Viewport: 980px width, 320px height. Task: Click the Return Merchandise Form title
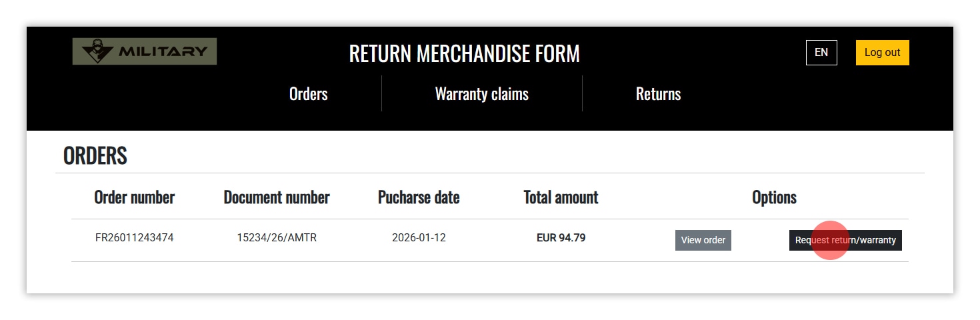click(464, 53)
